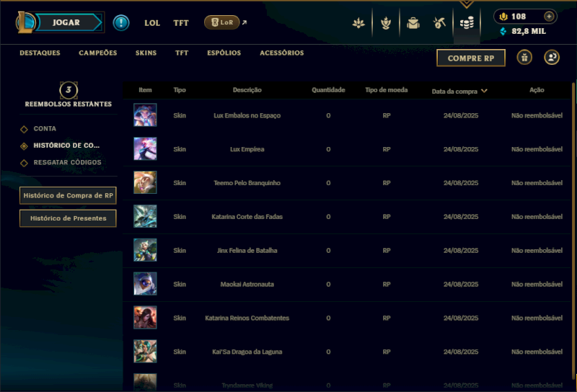Viewport: 577px width, 392px height.
Task: Open the TFT store sub-tab
Action: (182, 53)
